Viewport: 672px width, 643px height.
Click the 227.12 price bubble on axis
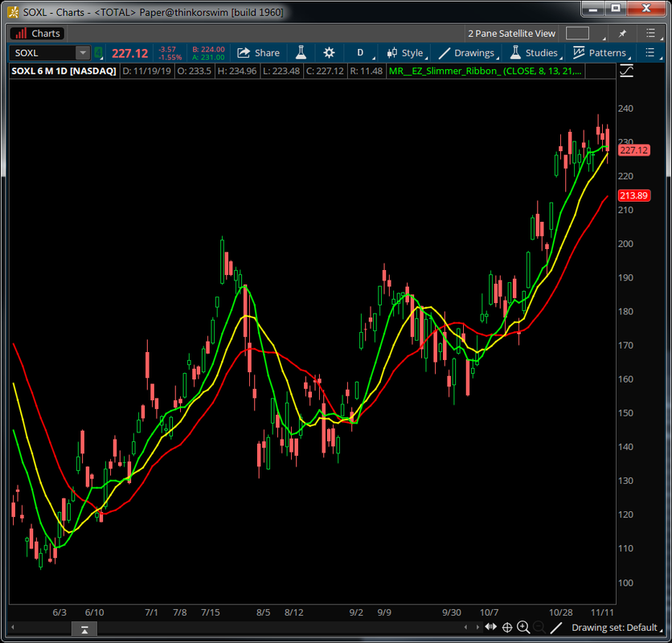coord(634,150)
